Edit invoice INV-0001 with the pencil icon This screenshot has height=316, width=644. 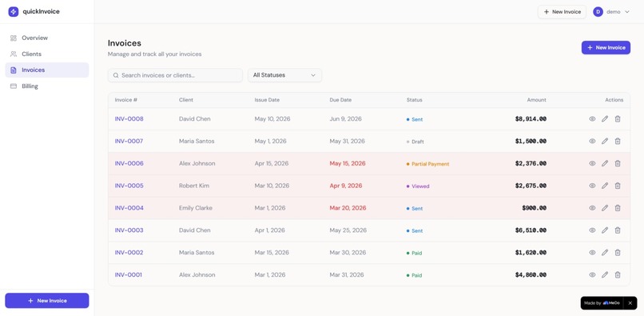click(605, 274)
